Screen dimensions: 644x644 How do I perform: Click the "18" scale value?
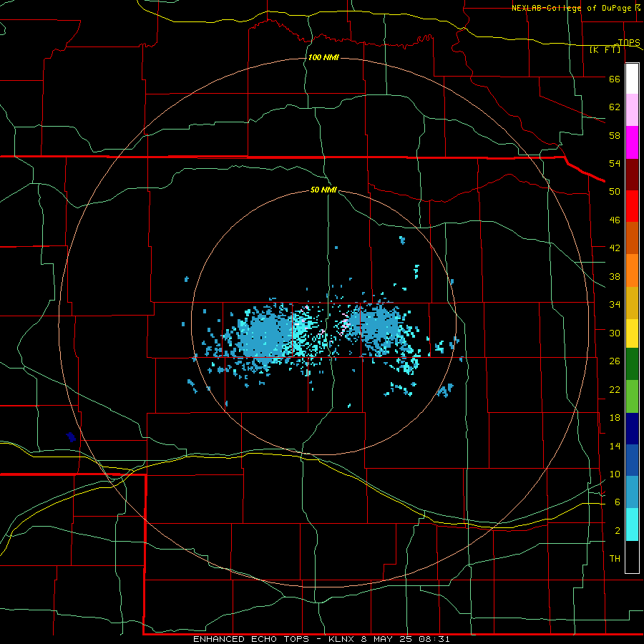point(615,418)
